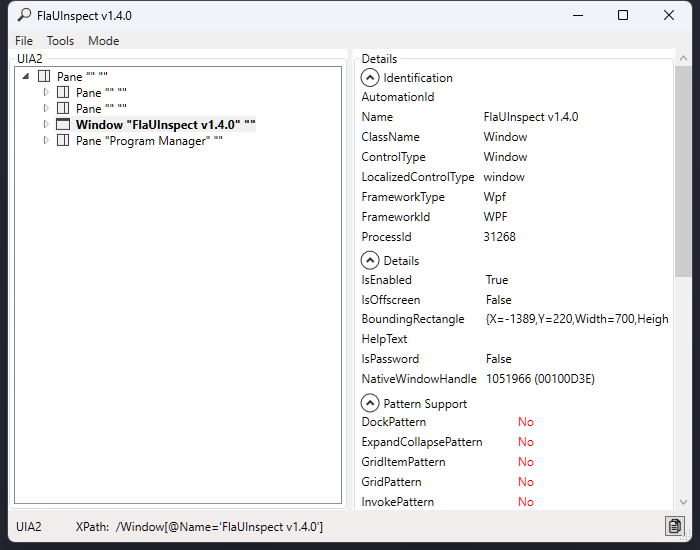Click the FrameworkId value WPF
This screenshot has height=550, width=700.
[496, 217]
